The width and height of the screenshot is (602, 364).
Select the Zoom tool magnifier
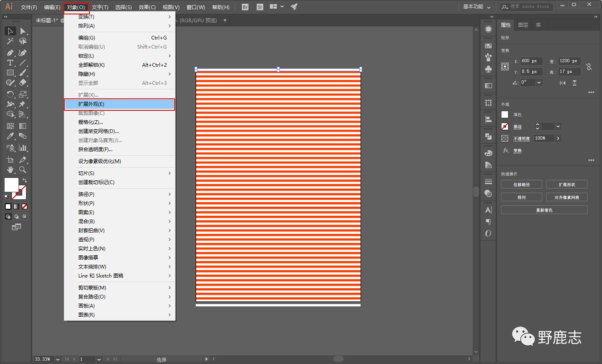(23, 169)
